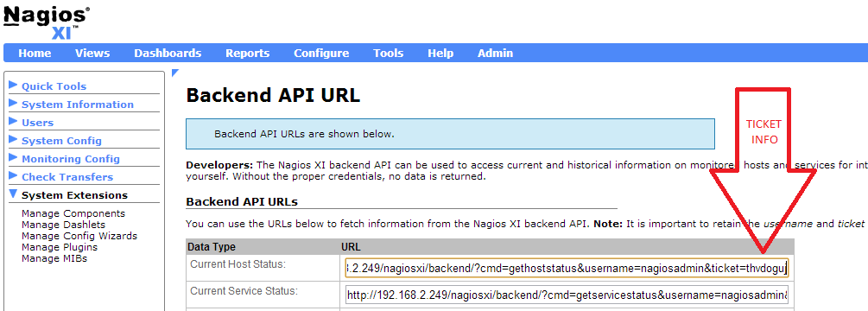Screen dimensions: 868x311
Task: Open Check Transfers sidebar link
Action: click(x=67, y=177)
